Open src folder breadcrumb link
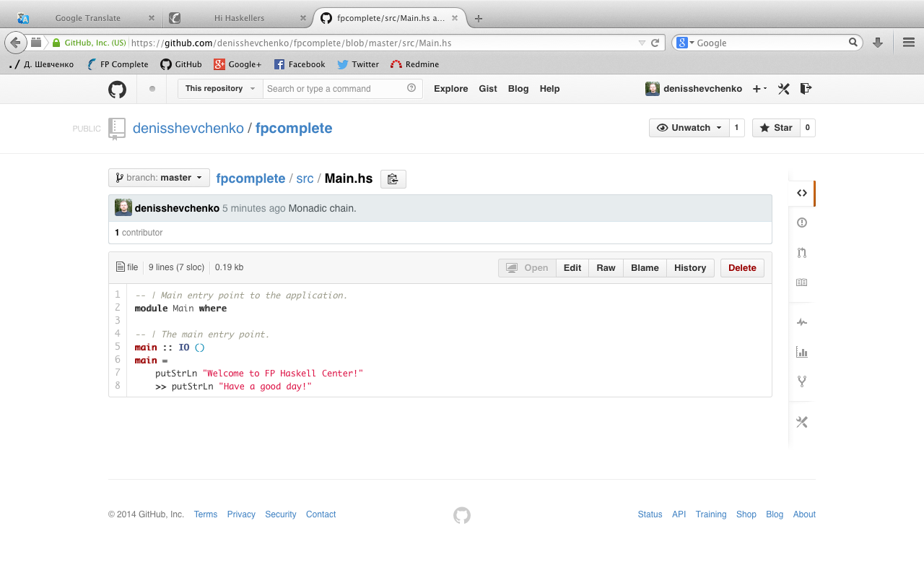Screen dimensions: 924x578 click(x=305, y=178)
